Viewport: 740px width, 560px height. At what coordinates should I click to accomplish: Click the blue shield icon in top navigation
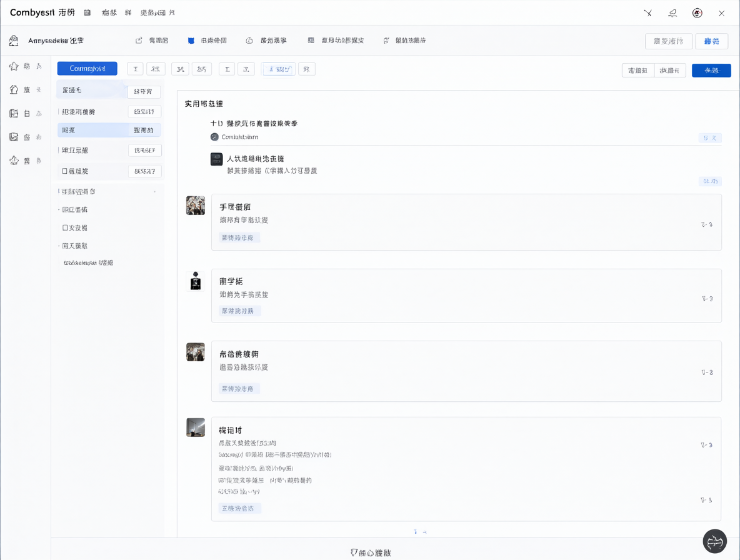pos(191,41)
